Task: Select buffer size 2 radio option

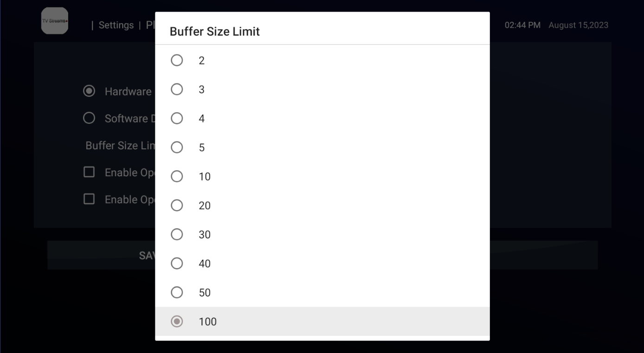Action: point(322,60)
